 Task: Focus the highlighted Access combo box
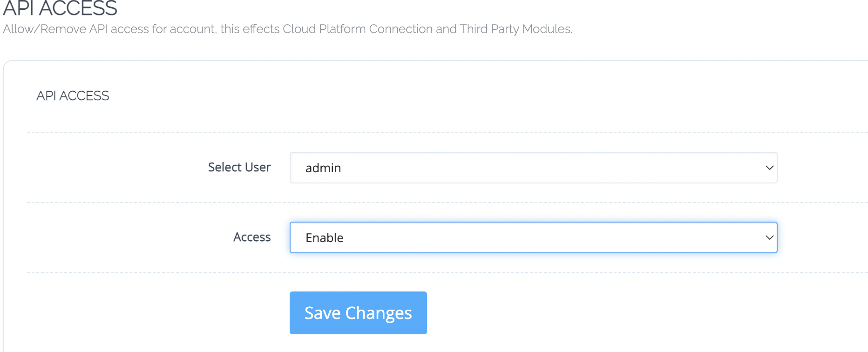[x=533, y=237]
